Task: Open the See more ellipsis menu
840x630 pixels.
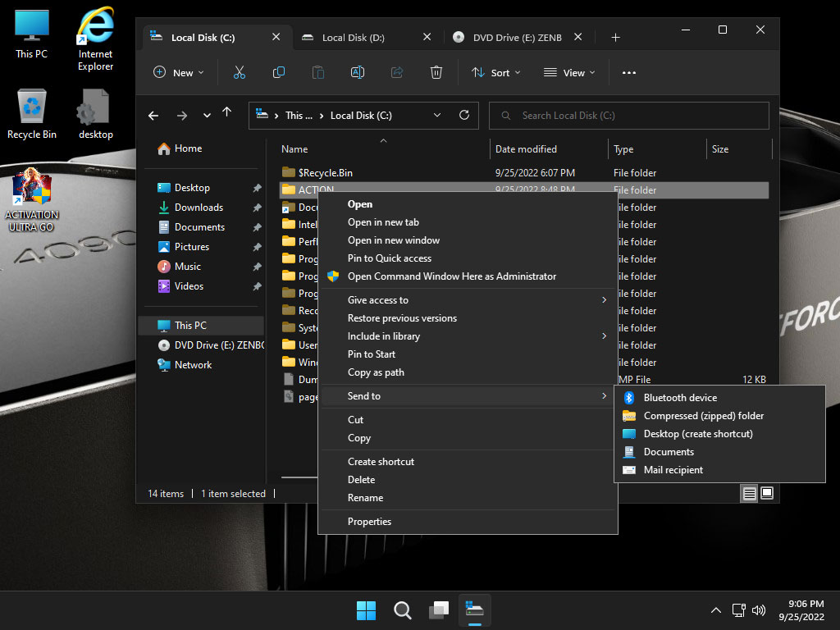Action: tap(629, 72)
